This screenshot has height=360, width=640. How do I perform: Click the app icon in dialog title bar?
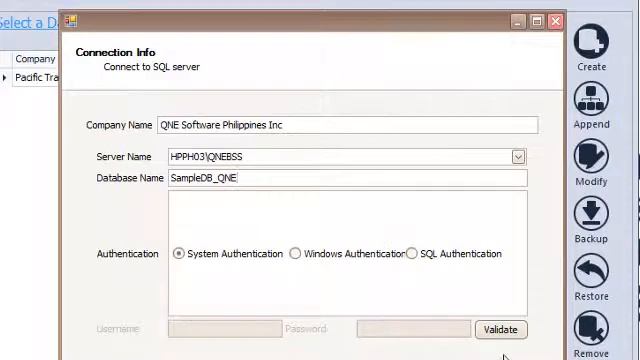(x=71, y=21)
